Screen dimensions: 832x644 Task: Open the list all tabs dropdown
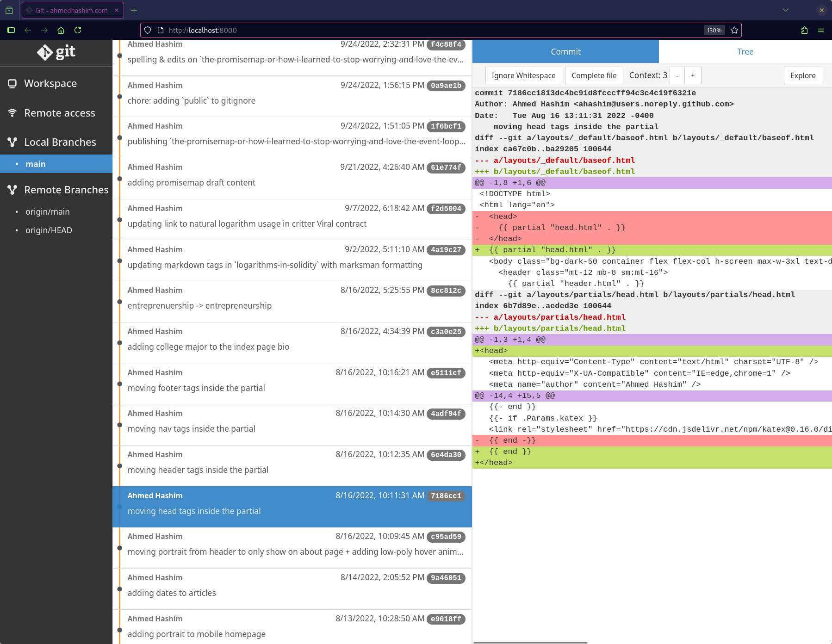tap(785, 10)
